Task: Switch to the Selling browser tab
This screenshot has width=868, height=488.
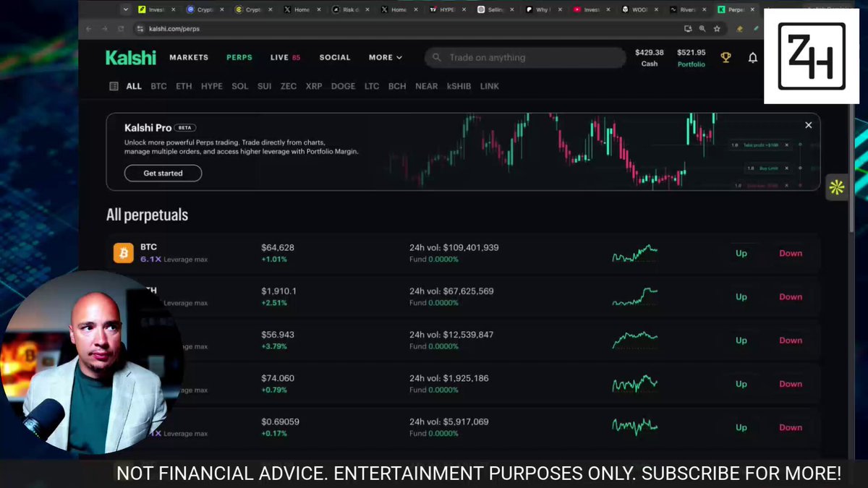Action: pyautogui.click(x=496, y=10)
